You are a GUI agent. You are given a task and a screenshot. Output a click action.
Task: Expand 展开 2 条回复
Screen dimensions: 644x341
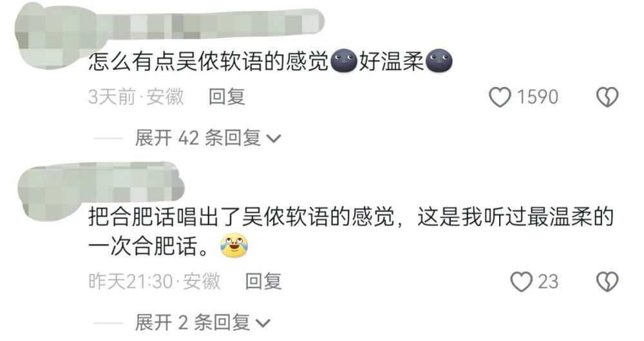point(202,322)
